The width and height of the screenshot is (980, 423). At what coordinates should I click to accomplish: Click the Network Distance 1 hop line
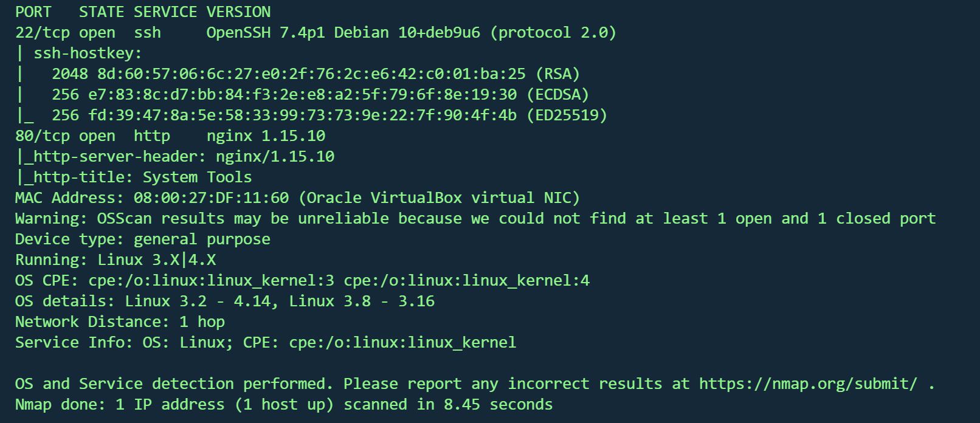(x=120, y=322)
